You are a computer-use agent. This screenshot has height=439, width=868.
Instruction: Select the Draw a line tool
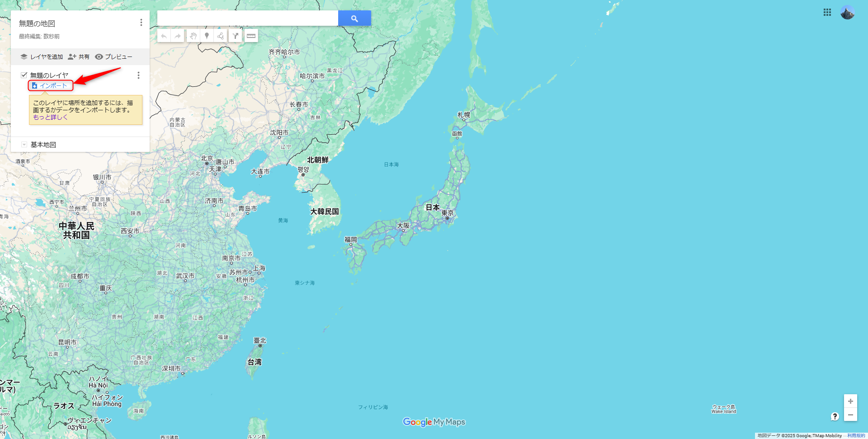221,36
